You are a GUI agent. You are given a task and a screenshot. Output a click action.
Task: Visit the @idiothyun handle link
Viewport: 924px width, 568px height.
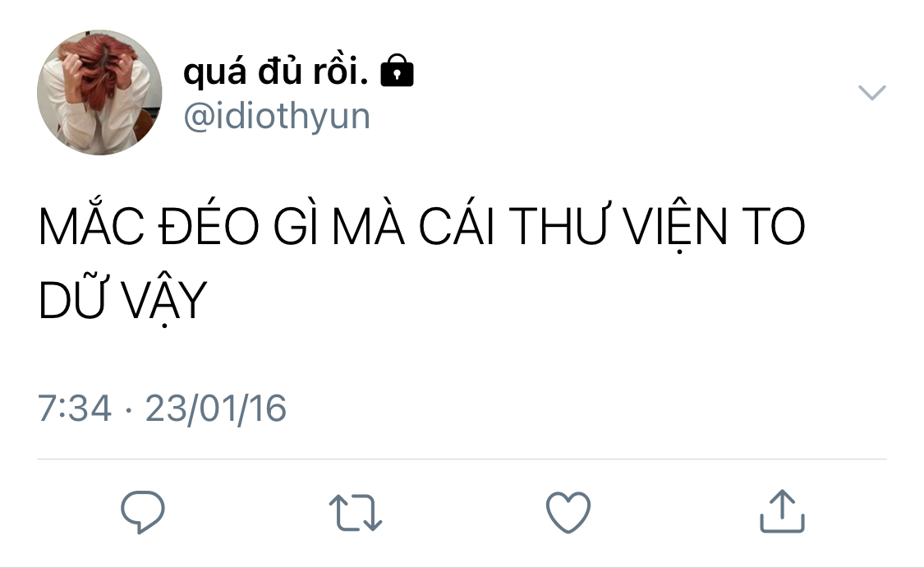(x=277, y=116)
